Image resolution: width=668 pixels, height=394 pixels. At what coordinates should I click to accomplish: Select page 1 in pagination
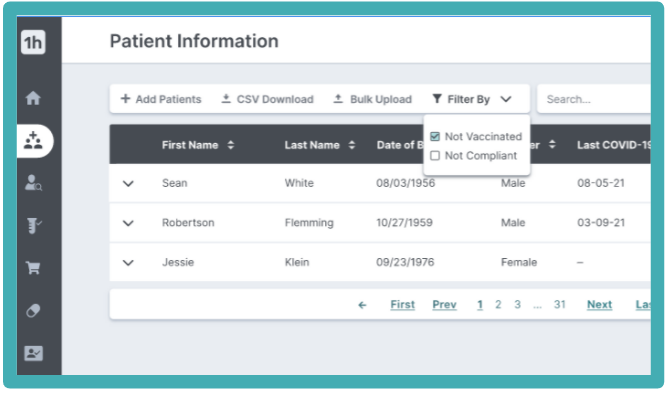480,305
